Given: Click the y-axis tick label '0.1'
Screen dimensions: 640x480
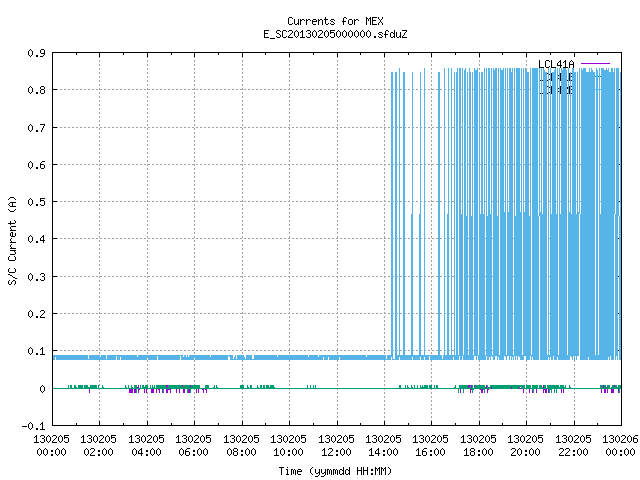Looking at the screenshot, I should pos(36,351).
